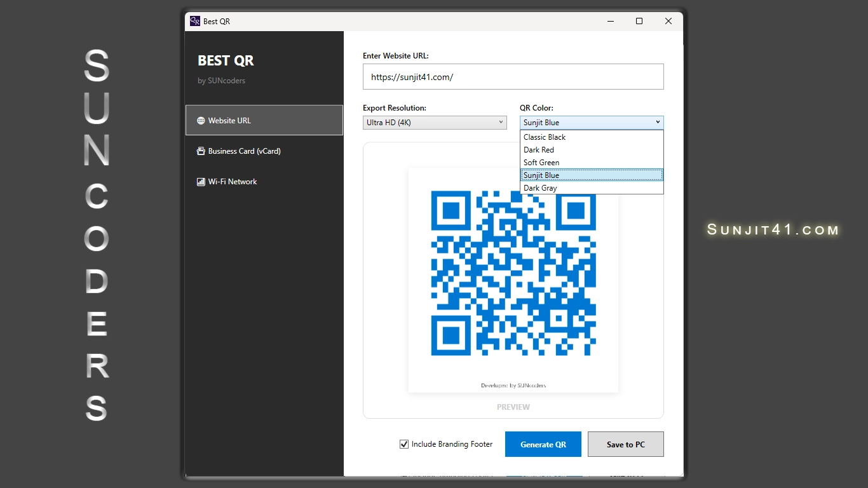Minimize the Best QR window
Screen dimensions: 868x488
click(x=610, y=21)
